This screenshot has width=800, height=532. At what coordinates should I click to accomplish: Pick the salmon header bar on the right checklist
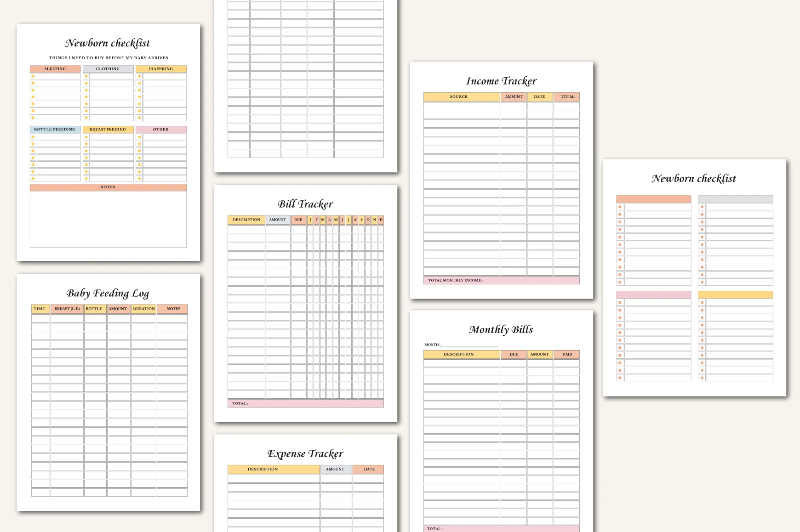click(654, 199)
